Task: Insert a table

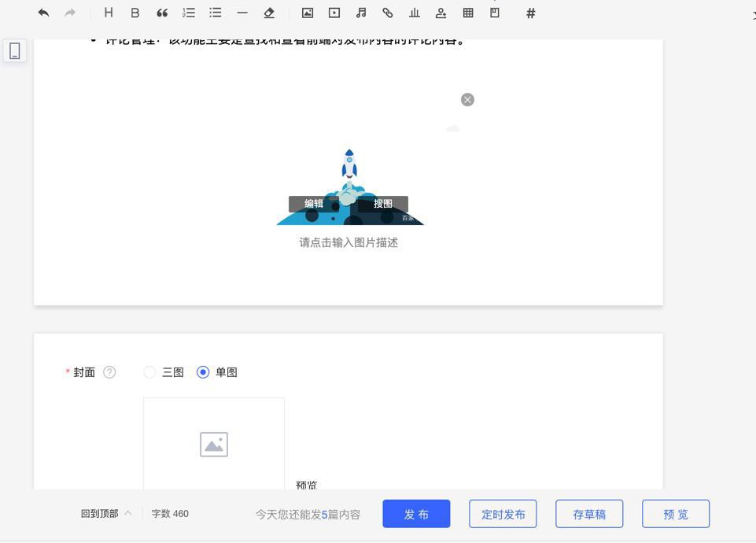Action: [467, 13]
